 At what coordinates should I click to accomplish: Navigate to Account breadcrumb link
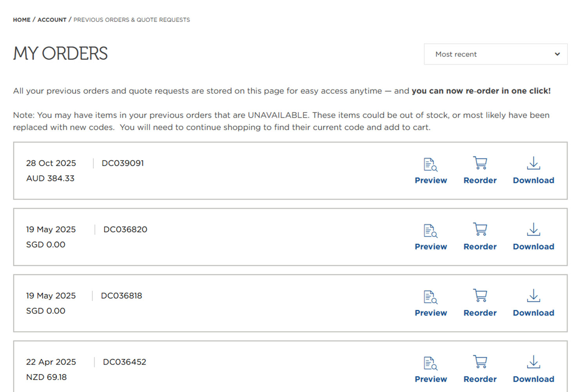(x=52, y=20)
